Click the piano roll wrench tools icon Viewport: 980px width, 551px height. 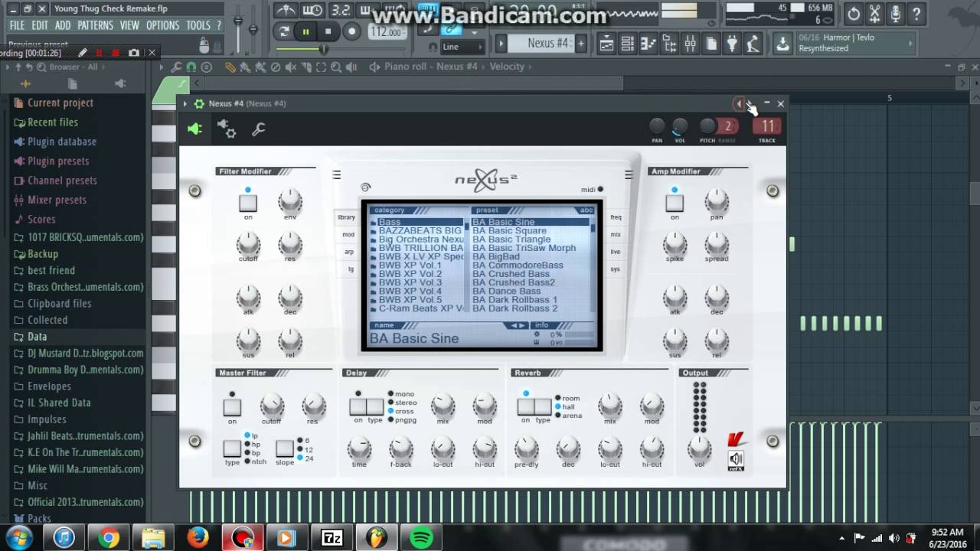(x=177, y=67)
